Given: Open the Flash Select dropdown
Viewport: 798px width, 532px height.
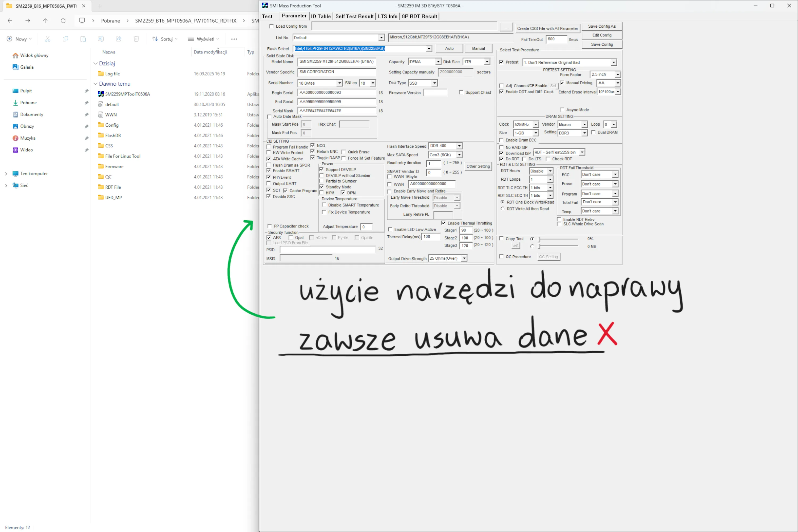Looking at the screenshot, I should click(429, 48).
